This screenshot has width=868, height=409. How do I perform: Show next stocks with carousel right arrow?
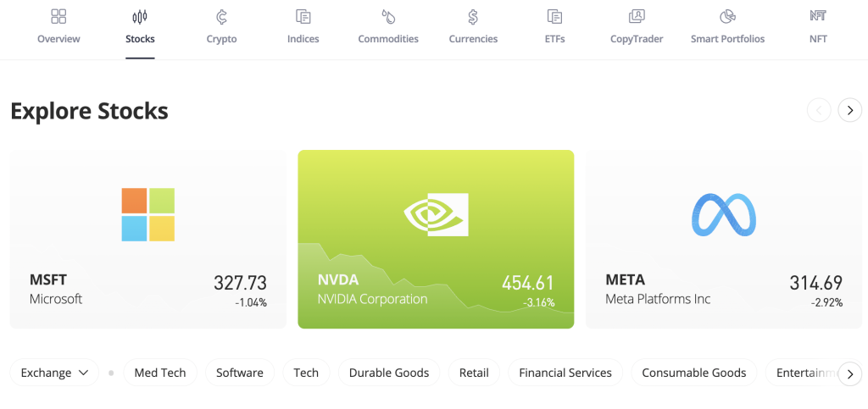point(849,110)
